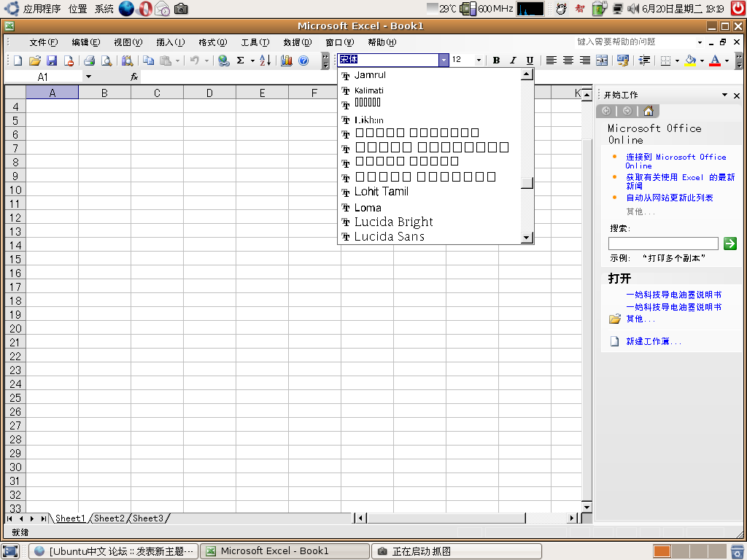This screenshot has width=747, height=560.
Task: Print the workbook using the printer icon
Action: tap(89, 61)
